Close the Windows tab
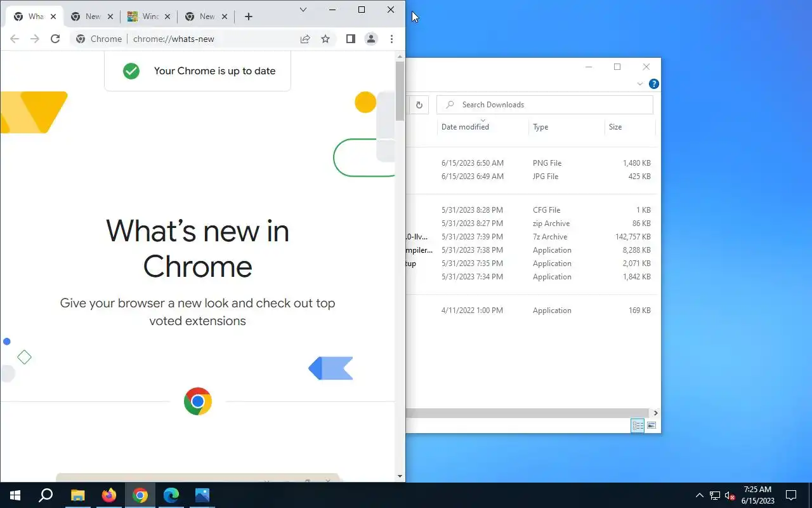Screen dimensions: 812x508 pos(167,17)
